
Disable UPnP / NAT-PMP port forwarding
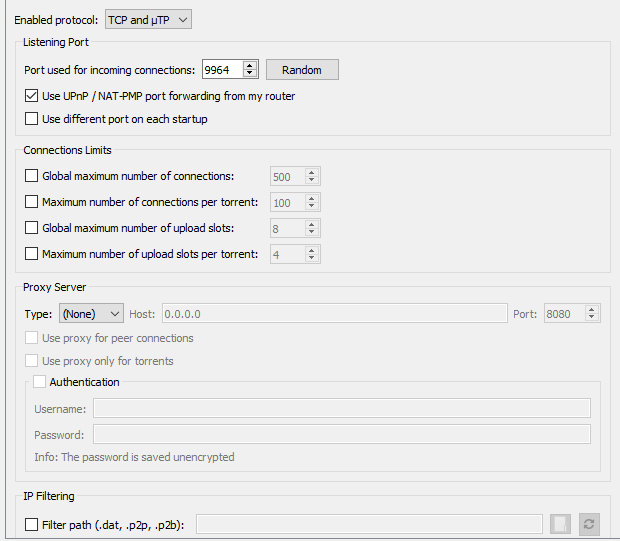coord(32,96)
